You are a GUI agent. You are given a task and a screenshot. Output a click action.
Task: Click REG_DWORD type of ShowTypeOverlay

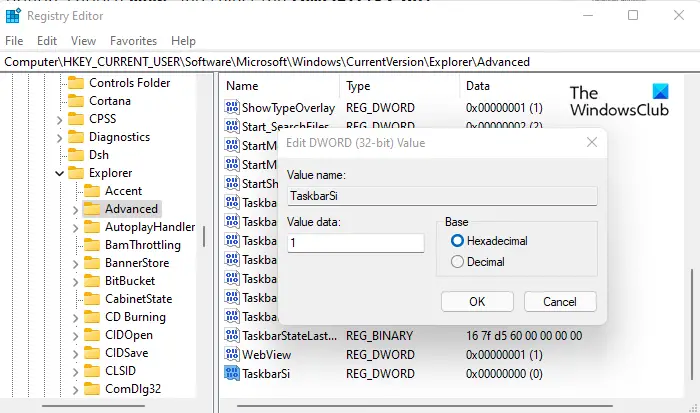[380, 108]
